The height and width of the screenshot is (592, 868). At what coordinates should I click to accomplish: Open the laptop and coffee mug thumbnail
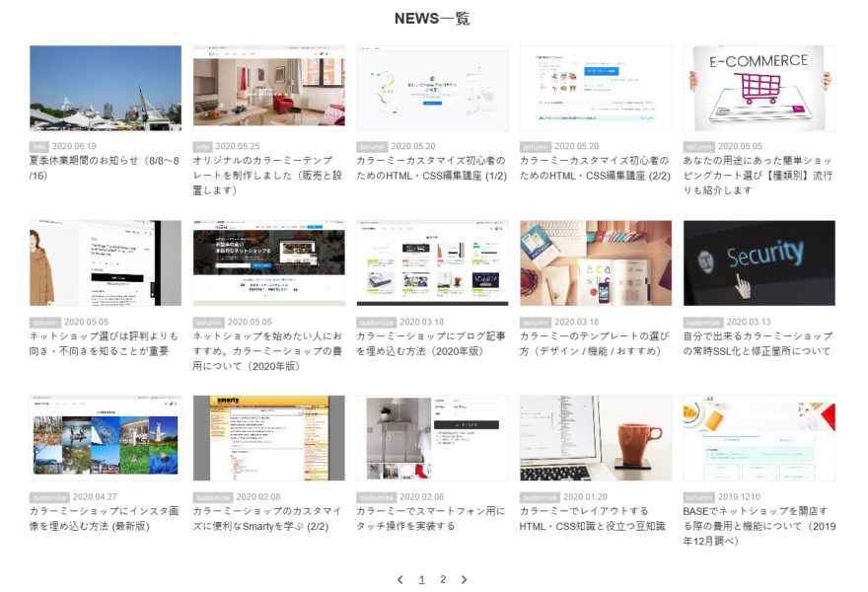point(596,438)
